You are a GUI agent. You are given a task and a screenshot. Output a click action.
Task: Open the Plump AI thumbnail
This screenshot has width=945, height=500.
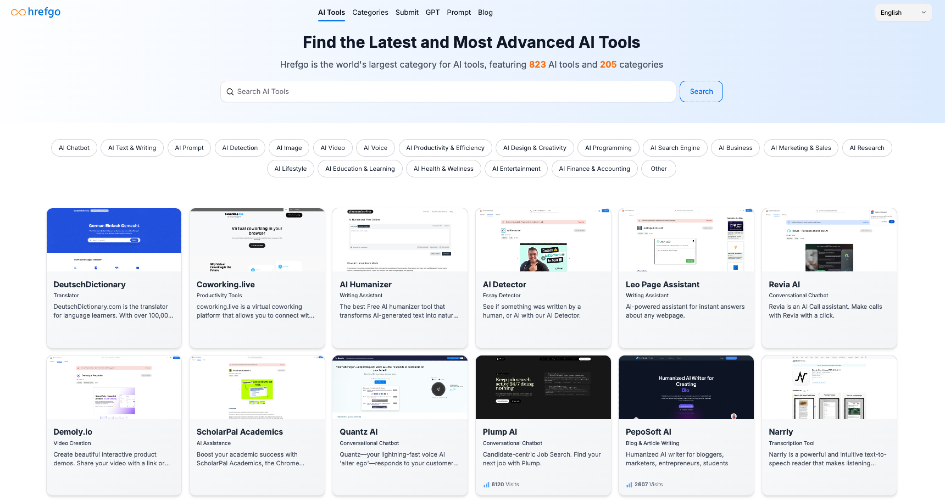coord(543,387)
